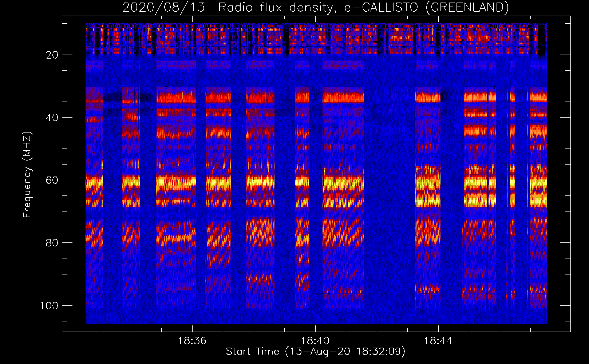589x364 pixels.
Task: Click the 40 frequency tick label
Action: click(x=52, y=118)
